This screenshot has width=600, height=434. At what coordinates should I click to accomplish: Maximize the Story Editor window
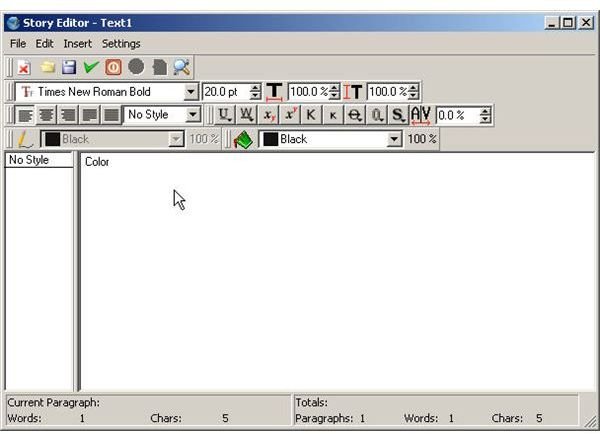click(x=568, y=23)
